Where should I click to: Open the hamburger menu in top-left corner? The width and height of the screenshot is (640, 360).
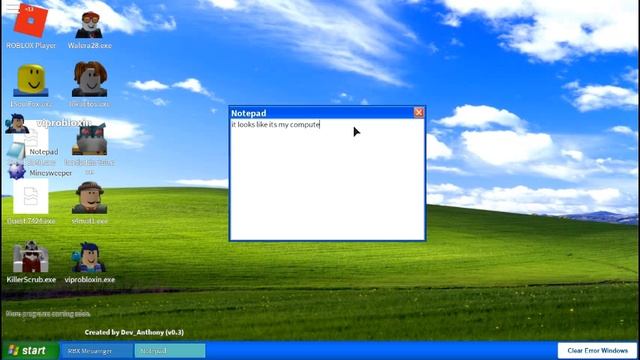(x=12, y=7)
